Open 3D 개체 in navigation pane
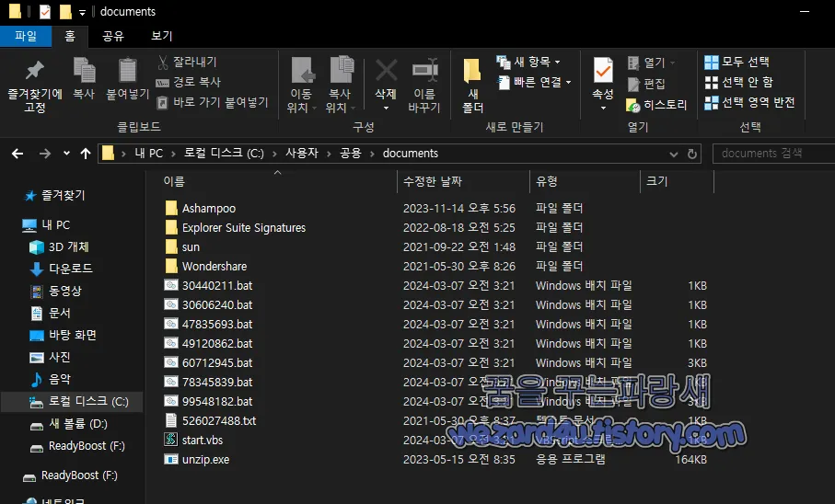Viewport: 835px width, 504px height. (x=59, y=247)
